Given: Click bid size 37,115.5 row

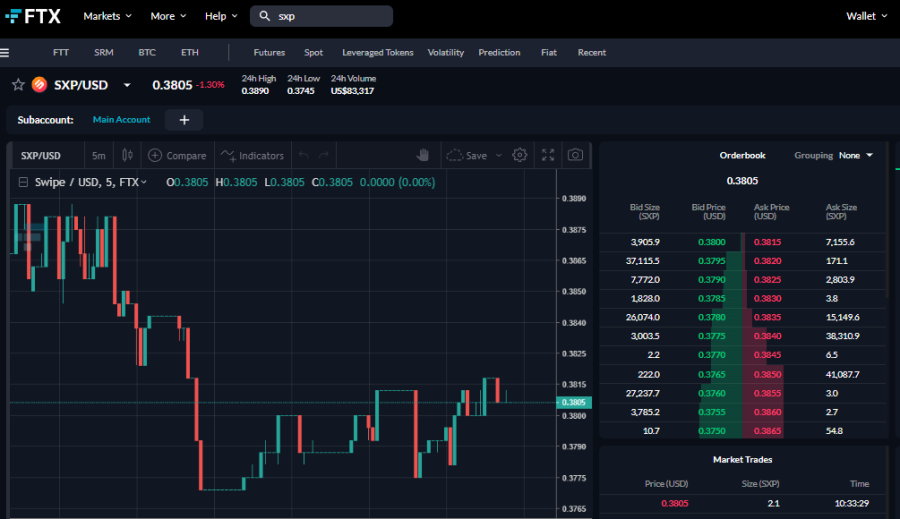Looking at the screenshot, I should (643, 261).
